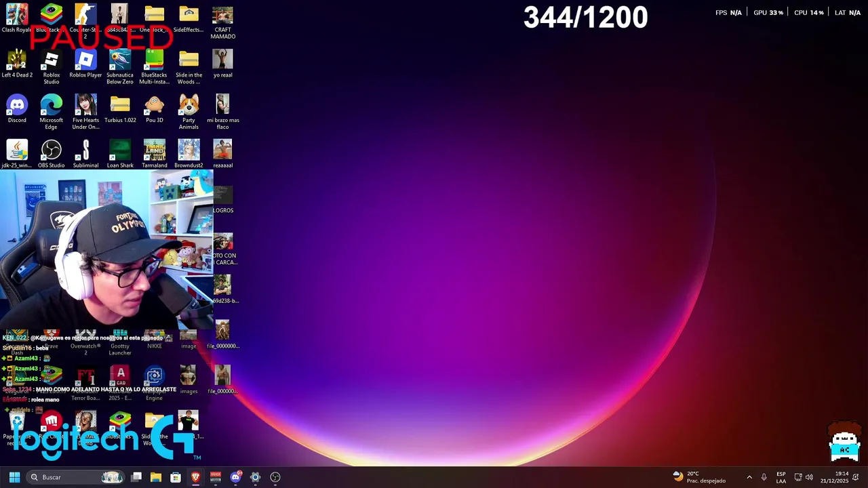Image resolution: width=868 pixels, height=488 pixels.
Task: Launch Party Animals desktop shortcut
Action: pyautogui.click(x=189, y=113)
